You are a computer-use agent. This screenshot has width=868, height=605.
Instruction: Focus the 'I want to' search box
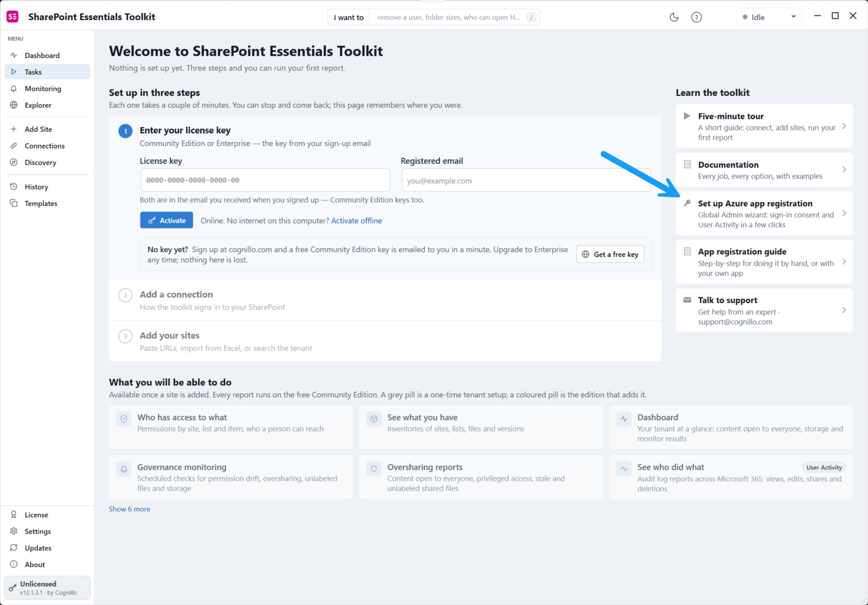click(x=434, y=17)
